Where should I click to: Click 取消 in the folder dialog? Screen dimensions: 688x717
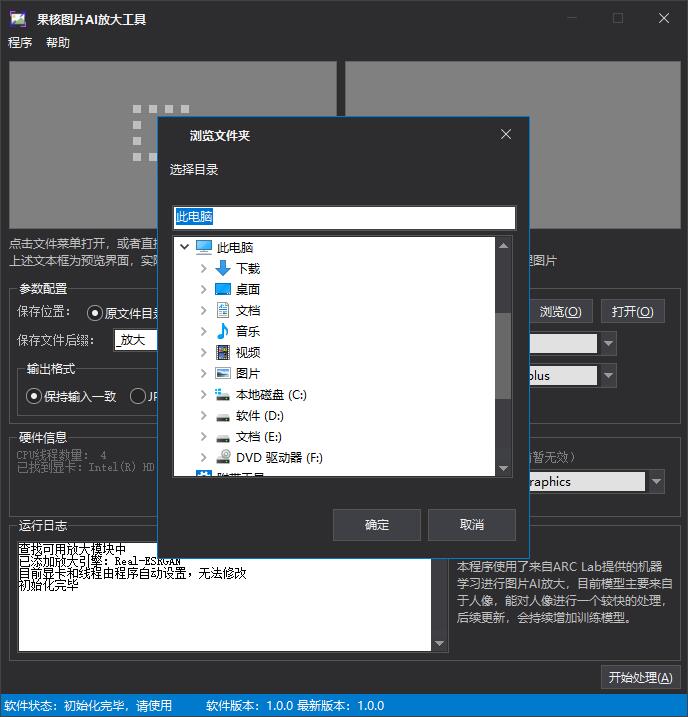tap(472, 524)
